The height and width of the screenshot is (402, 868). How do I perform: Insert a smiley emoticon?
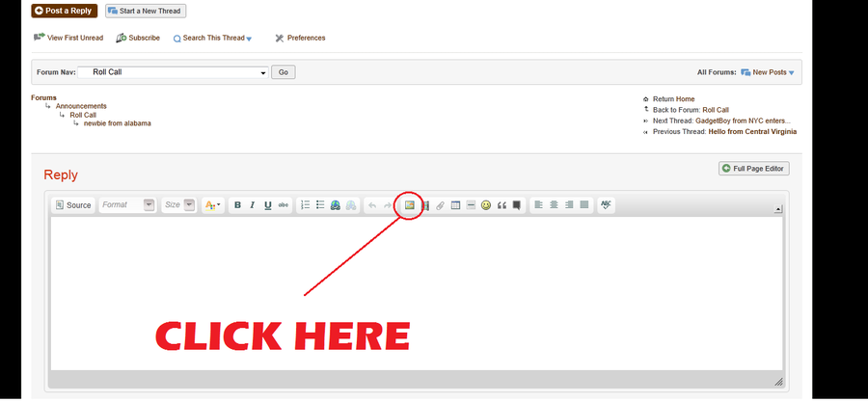click(486, 205)
